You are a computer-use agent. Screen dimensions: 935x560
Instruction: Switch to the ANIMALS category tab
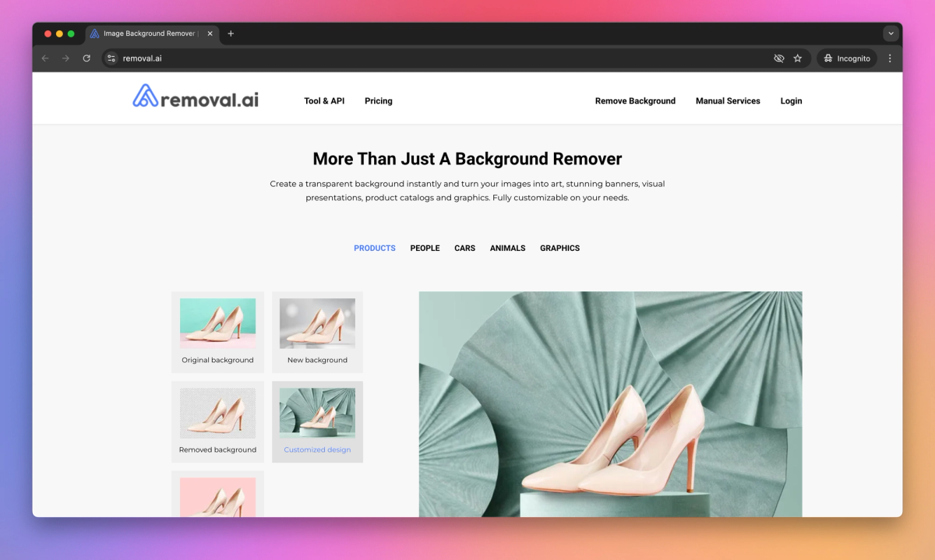(507, 248)
